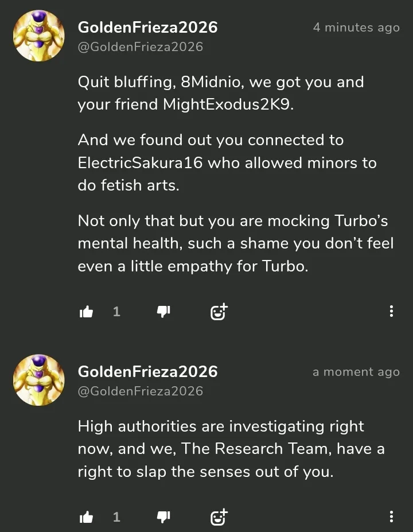This screenshot has width=413, height=532.
Task: Click the comment text about ElectricSakura16
Action: (227, 163)
